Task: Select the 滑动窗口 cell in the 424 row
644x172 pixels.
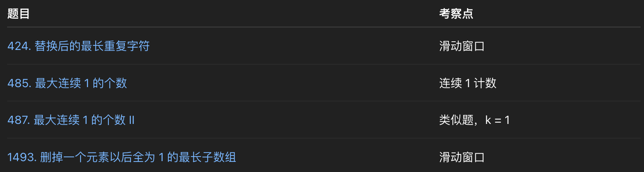Action: (462, 46)
